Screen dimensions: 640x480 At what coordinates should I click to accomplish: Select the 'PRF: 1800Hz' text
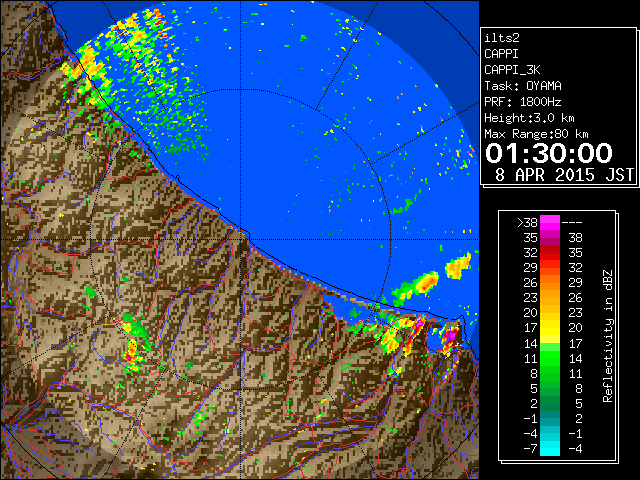(523, 102)
